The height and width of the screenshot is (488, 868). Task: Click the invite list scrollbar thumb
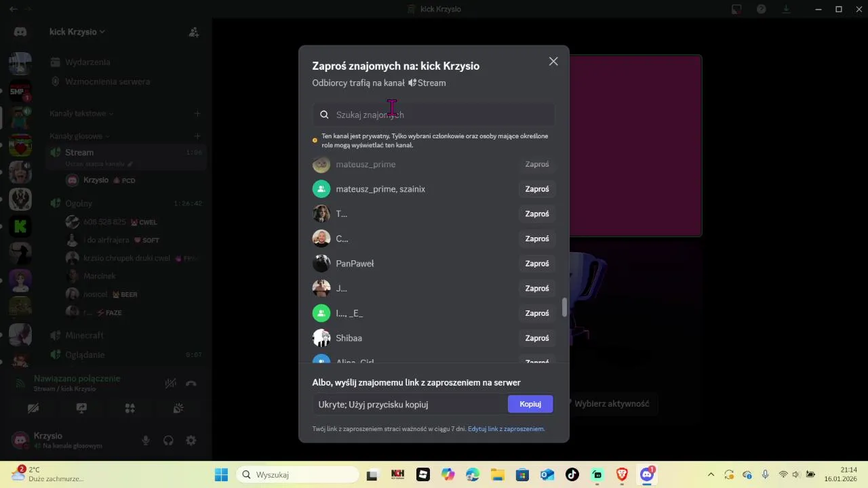pos(564,307)
